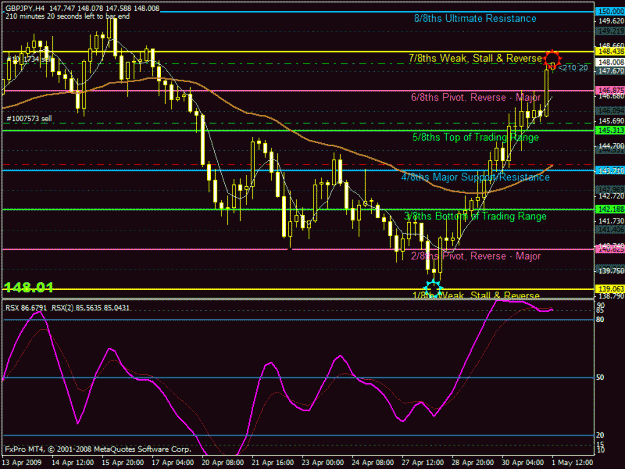The image size is (625, 469).
Task: Click the 146.094 gray price tag
Action: [610, 110]
